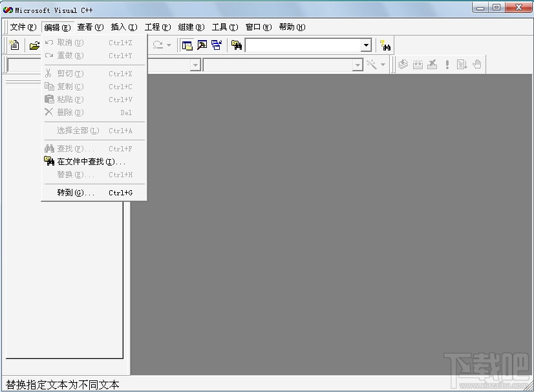Open the configuration combo box dropdown arrow

pos(359,65)
